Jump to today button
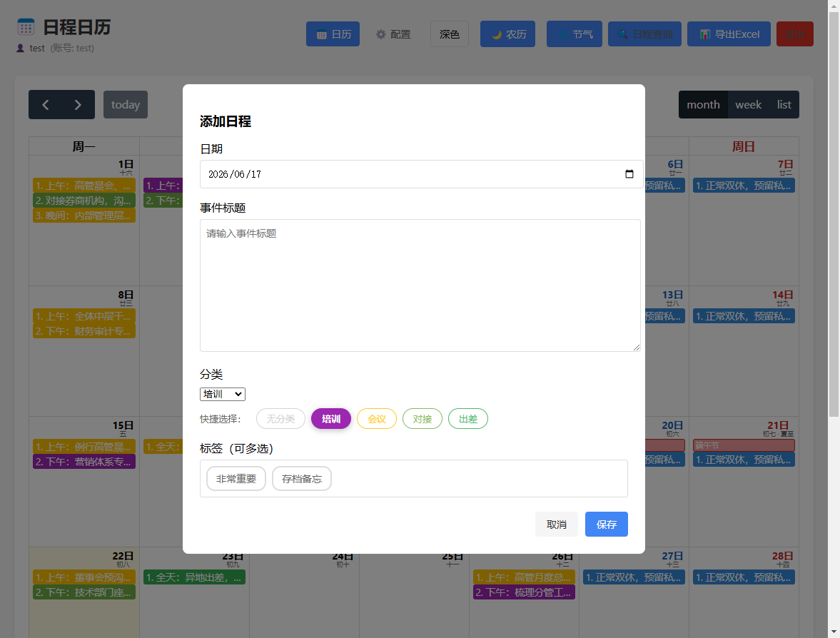840x638 pixels. click(x=126, y=104)
